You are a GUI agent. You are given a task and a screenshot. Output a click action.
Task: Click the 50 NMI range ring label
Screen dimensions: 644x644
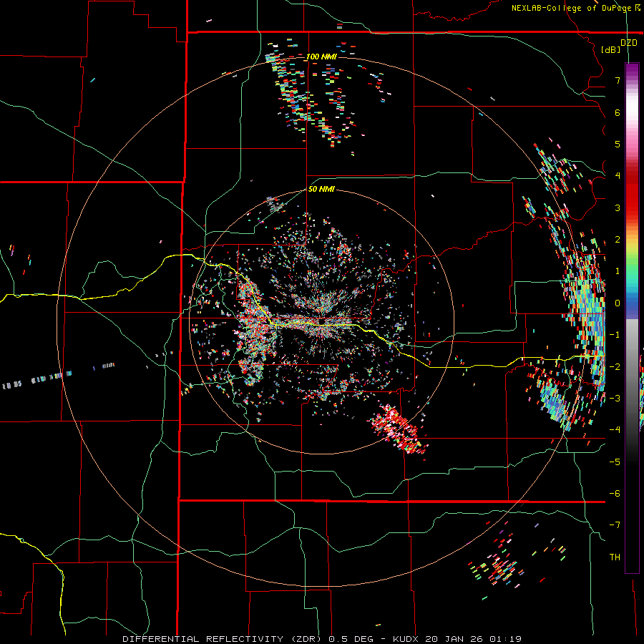(x=321, y=189)
